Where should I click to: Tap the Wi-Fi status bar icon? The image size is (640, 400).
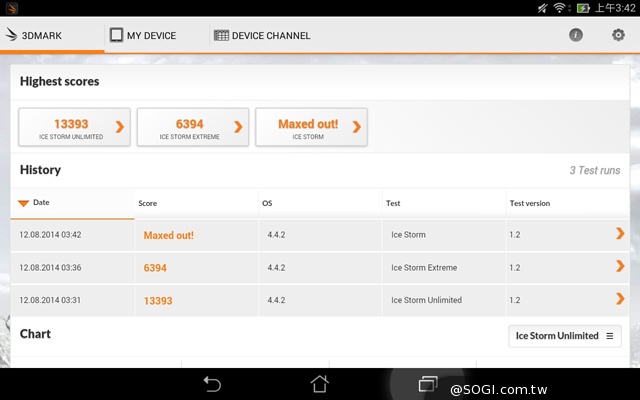(x=558, y=8)
